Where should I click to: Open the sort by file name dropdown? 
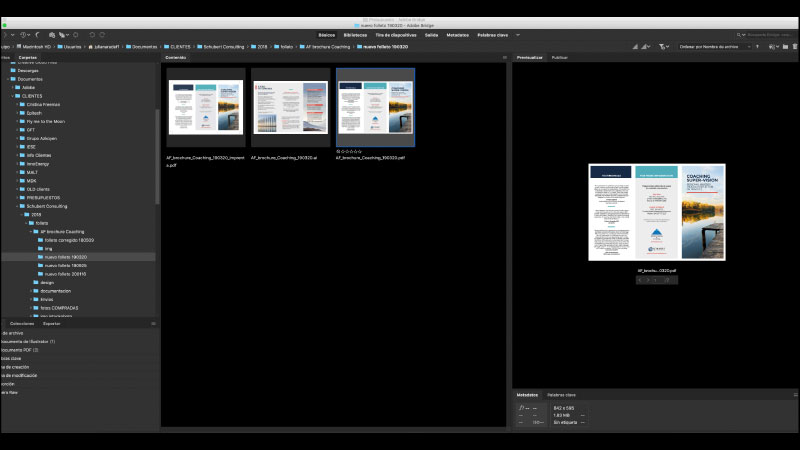click(x=712, y=46)
